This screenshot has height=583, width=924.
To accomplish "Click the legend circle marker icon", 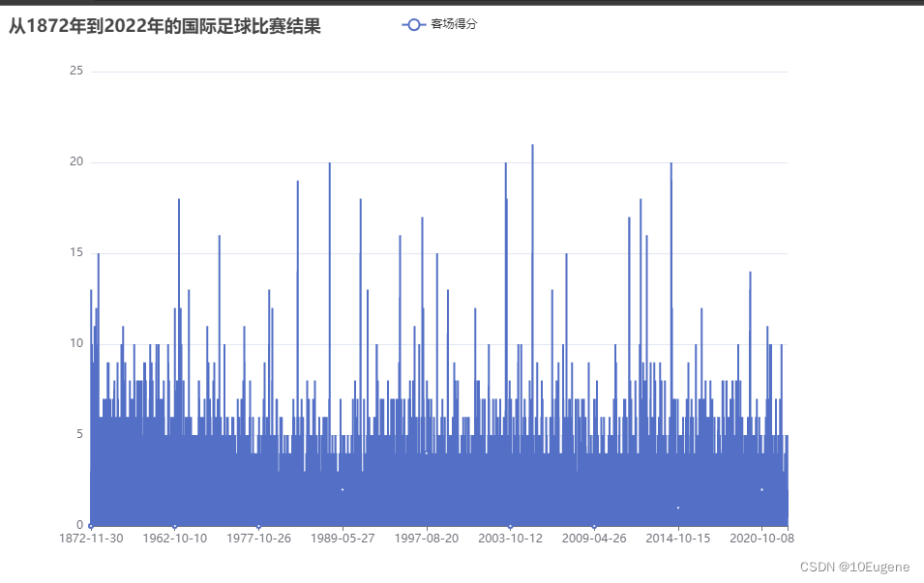I will 414,25.
